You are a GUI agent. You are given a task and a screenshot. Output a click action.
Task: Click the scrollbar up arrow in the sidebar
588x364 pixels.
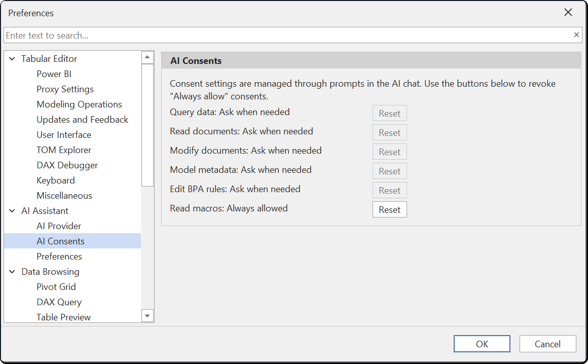[148, 57]
